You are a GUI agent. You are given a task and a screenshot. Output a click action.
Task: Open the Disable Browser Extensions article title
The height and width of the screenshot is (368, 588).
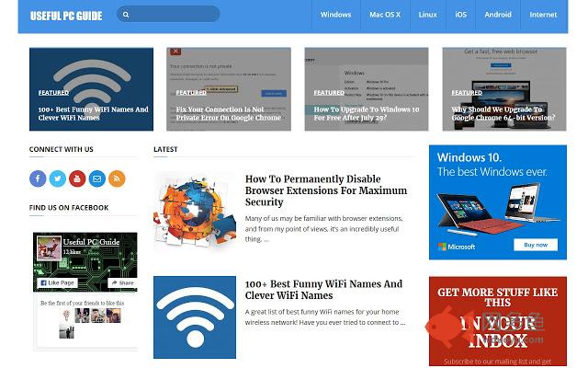pos(326,190)
